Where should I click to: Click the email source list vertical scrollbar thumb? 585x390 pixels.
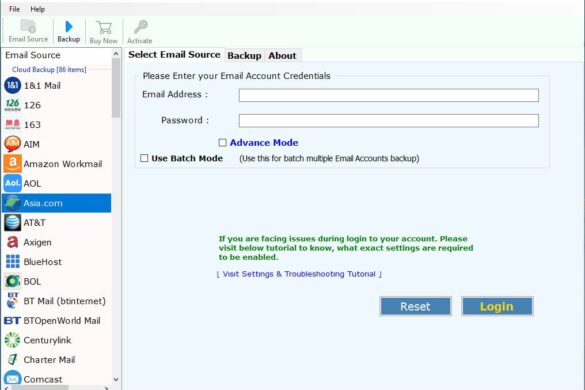pyautogui.click(x=116, y=88)
